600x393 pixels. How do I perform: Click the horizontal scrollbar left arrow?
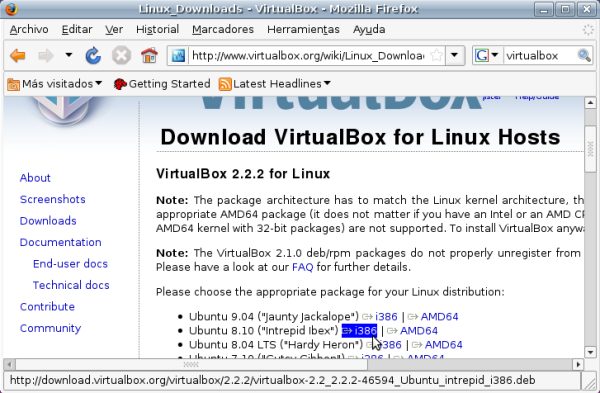pos(9,365)
